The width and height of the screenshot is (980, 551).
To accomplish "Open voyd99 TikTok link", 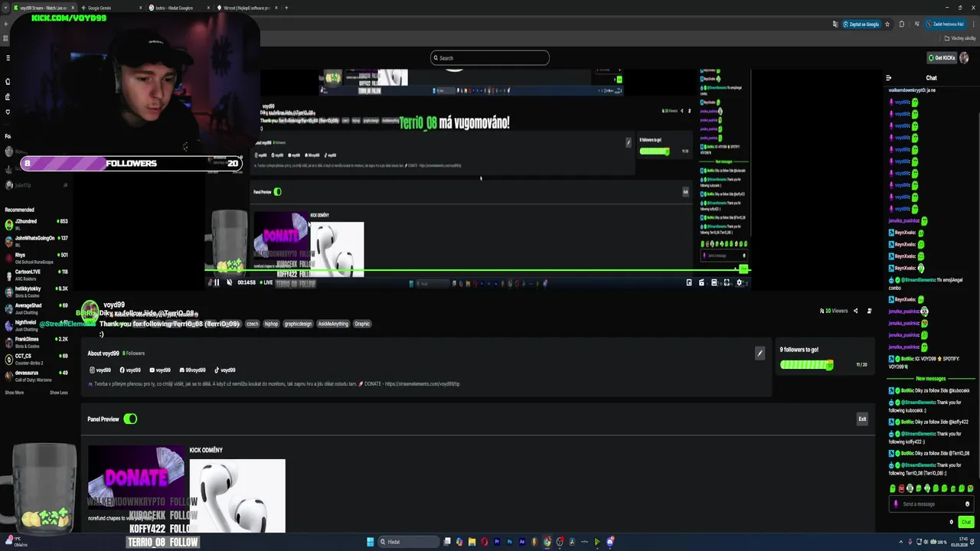I will 224,370.
